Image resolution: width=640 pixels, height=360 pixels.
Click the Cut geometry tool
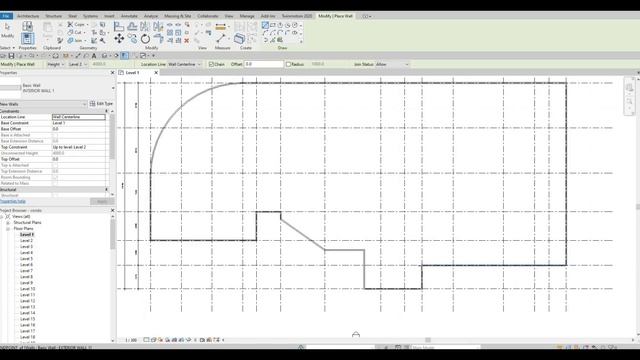point(75,32)
